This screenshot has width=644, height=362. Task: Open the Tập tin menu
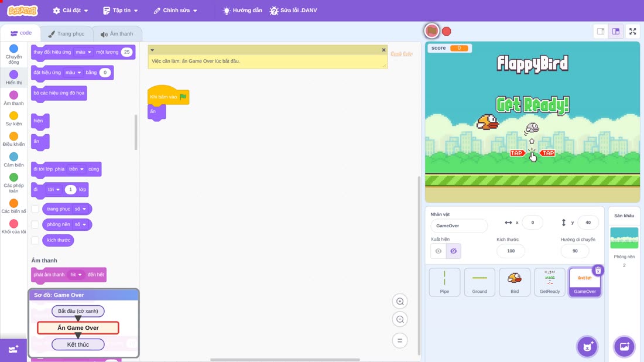click(x=121, y=11)
